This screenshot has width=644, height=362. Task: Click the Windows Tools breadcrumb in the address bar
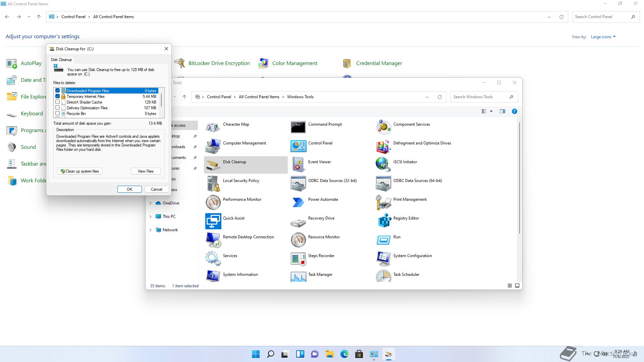300,97
